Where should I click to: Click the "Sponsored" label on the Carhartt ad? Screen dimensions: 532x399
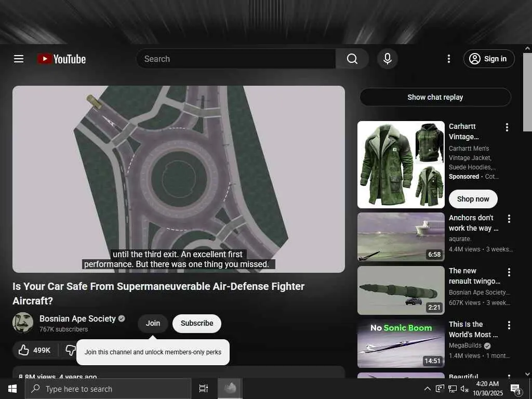464,177
